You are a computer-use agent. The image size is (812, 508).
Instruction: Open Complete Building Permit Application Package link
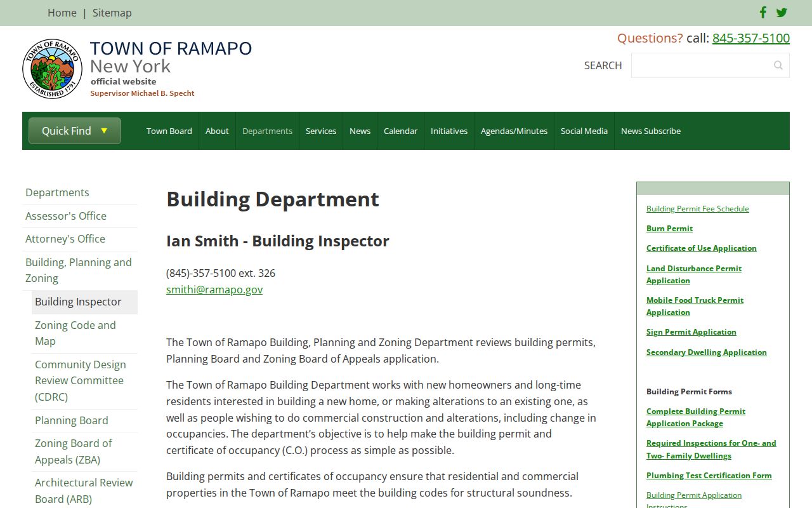tap(696, 417)
